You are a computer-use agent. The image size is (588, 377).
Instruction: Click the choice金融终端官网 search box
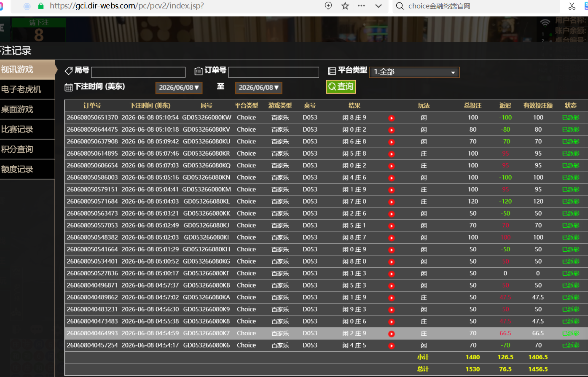tap(476, 6)
